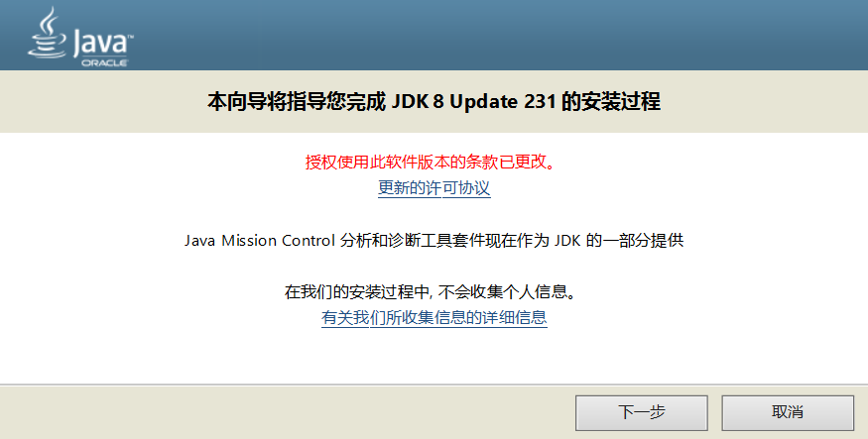Click the Java steaming coffee cup logo
Screen dimensions: 868x439
click(x=48, y=32)
